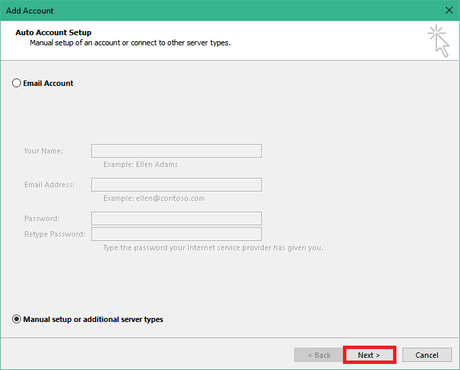
Task: Click the 'Your Name:' label
Action: coord(43,151)
